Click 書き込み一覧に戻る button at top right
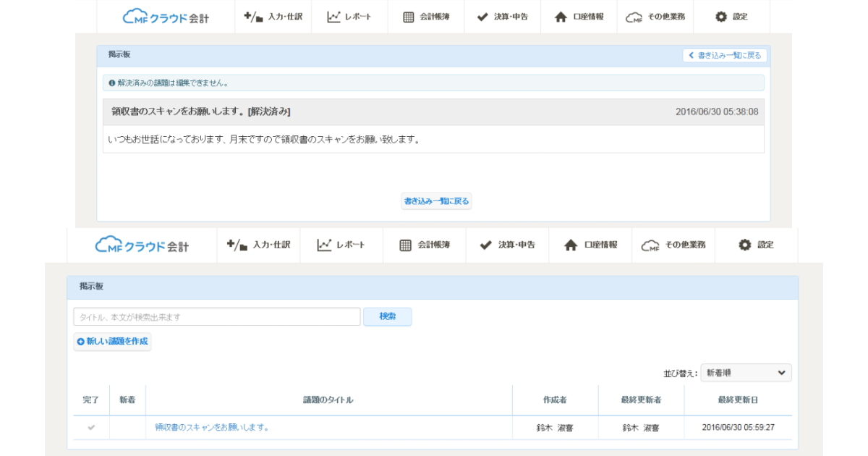This screenshot has height=456, width=868. [x=725, y=56]
